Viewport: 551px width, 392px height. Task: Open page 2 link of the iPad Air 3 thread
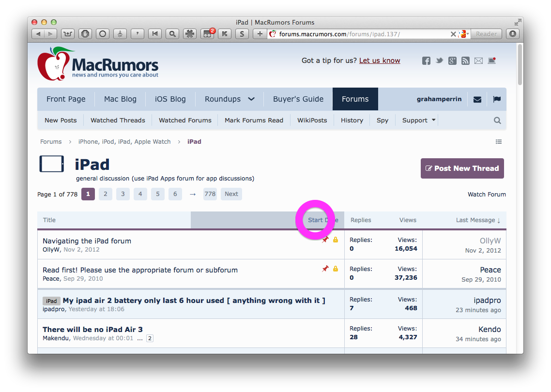coord(150,338)
